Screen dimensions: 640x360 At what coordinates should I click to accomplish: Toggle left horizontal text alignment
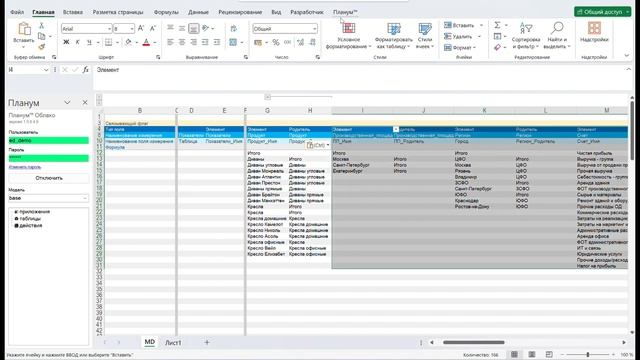click(171, 42)
